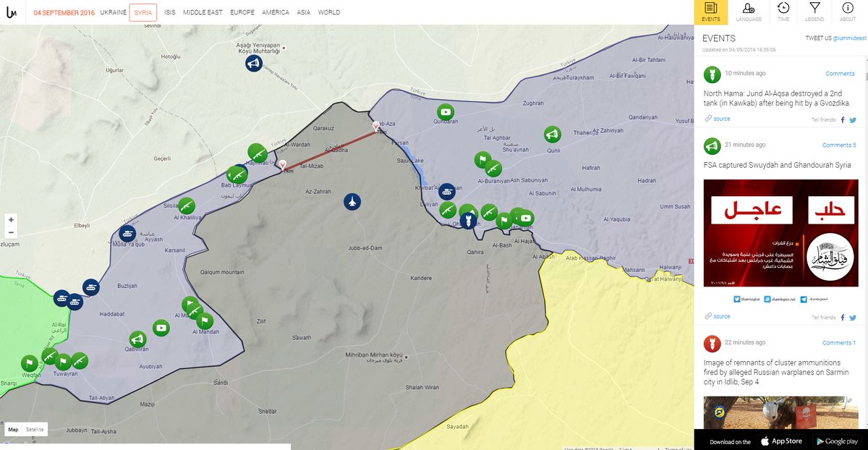Zoom in the map with plus
868x450 pixels.
tap(11, 220)
